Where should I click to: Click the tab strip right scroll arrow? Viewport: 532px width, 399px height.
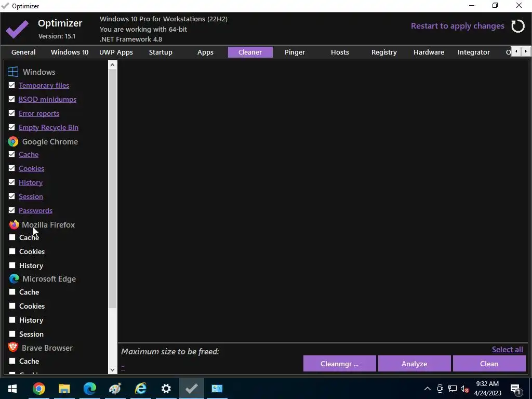tap(526, 51)
